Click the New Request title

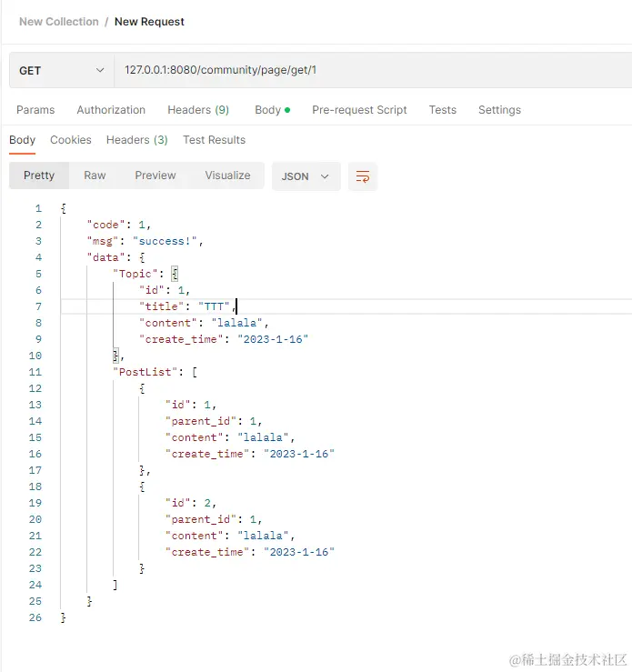(x=149, y=22)
